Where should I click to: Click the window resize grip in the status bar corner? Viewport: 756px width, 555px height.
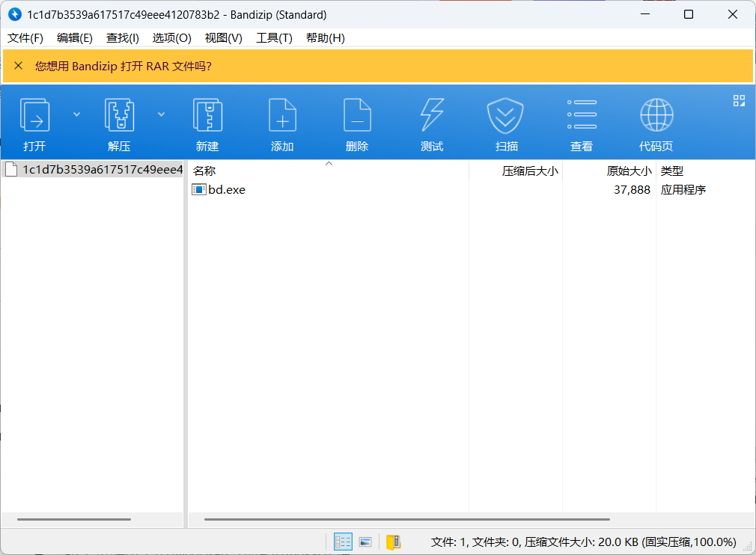point(749,548)
